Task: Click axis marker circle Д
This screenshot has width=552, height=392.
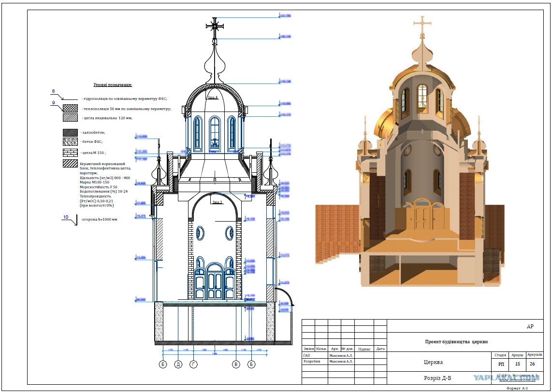Action: pyautogui.click(x=178, y=364)
